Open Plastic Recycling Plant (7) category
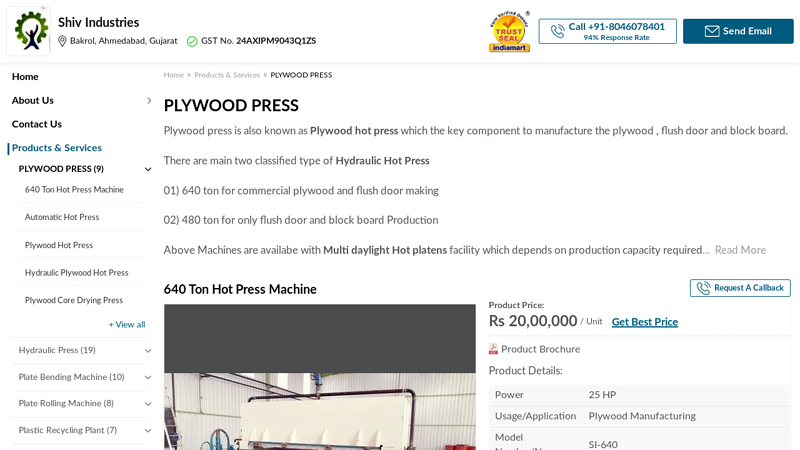The height and width of the screenshot is (450, 800). [67, 430]
